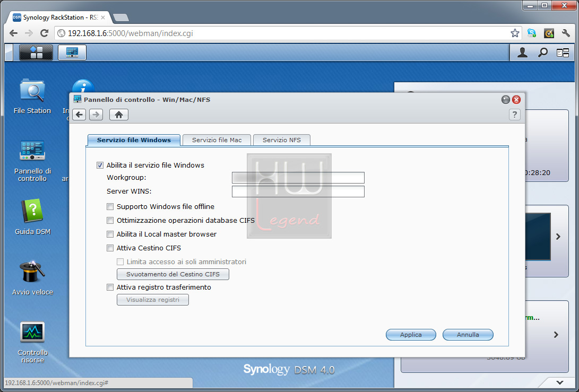Bookmark this page with the star
Viewport: 579px width, 392px height.
coord(515,33)
